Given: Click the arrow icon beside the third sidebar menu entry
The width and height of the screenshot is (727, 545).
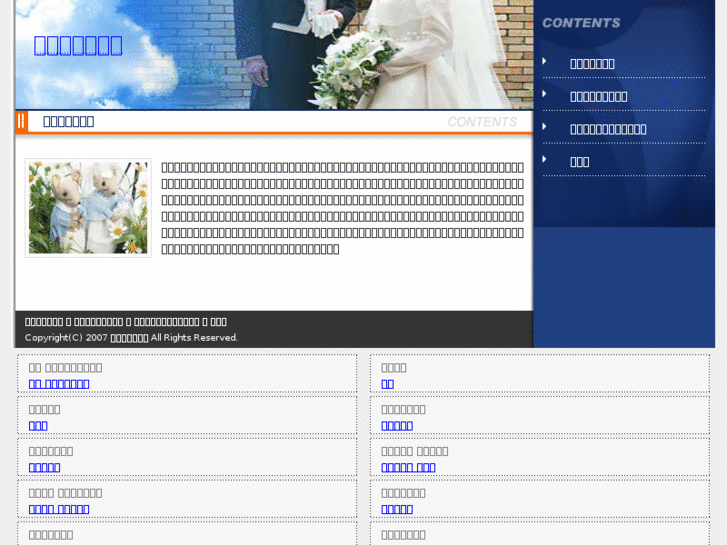Looking at the screenshot, I should (x=544, y=126).
